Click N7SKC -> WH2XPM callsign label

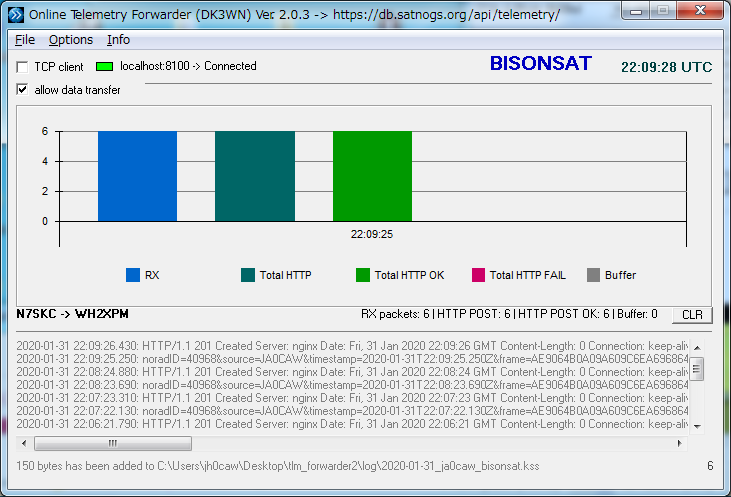point(72,314)
